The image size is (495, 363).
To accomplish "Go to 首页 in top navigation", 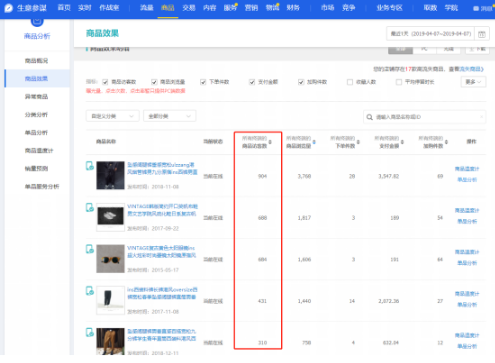I will pos(64,8).
